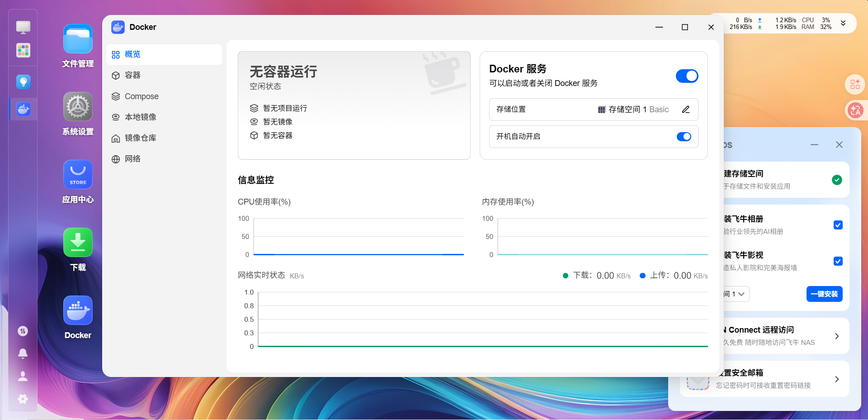Screen dimensions: 868x420
Task: Open the 下载 desktop app icon
Action: tap(78, 243)
